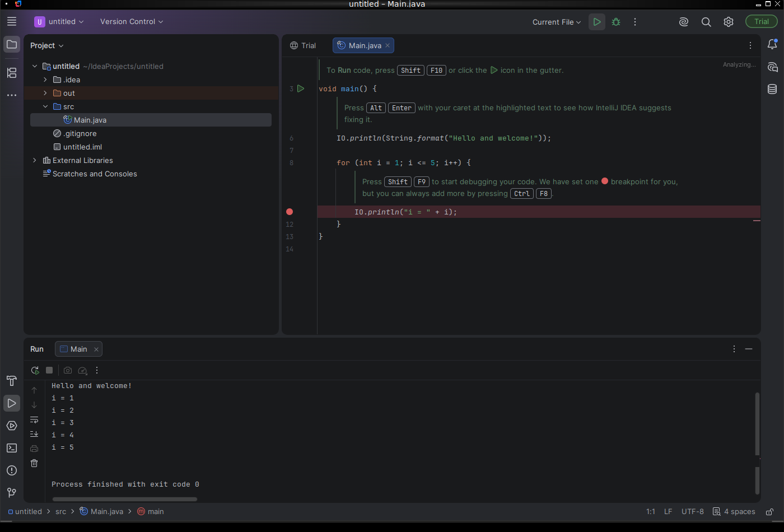Screen dimensions: 784x532
Task: Open the Build tool window hammer icon
Action: click(x=12, y=381)
